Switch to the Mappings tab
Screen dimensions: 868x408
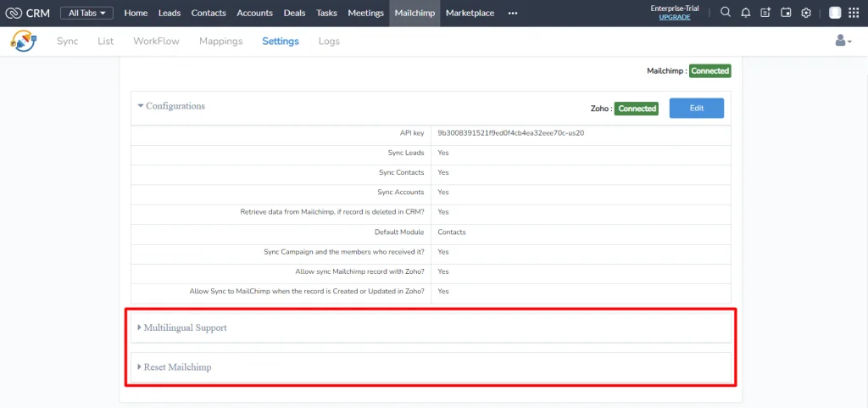(x=220, y=41)
